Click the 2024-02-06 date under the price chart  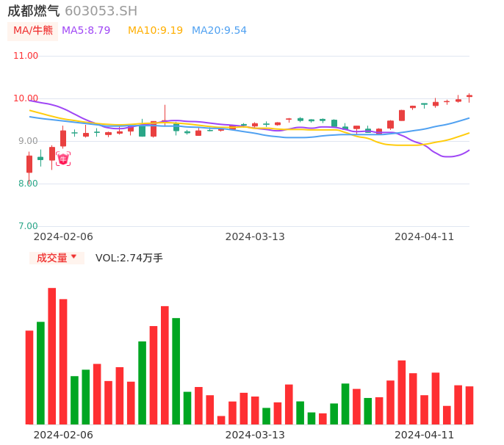pyautogui.click(x=63, y=236)
